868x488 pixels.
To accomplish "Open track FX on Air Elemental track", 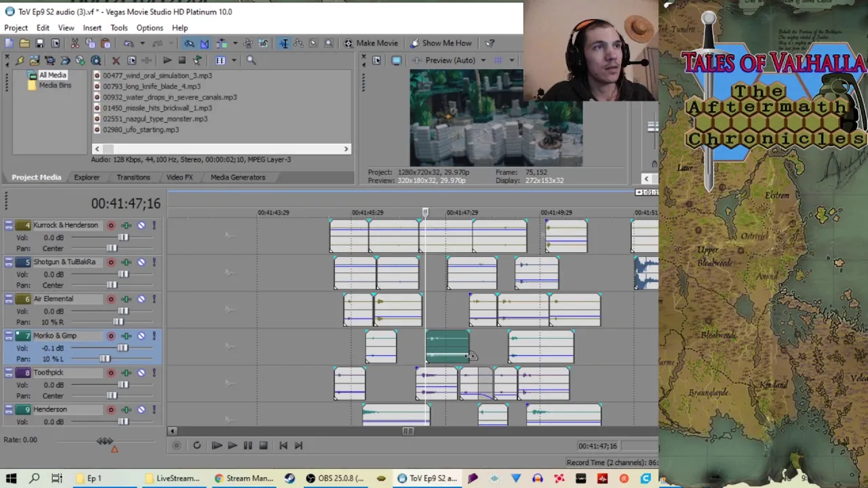I will click(126, 299).
